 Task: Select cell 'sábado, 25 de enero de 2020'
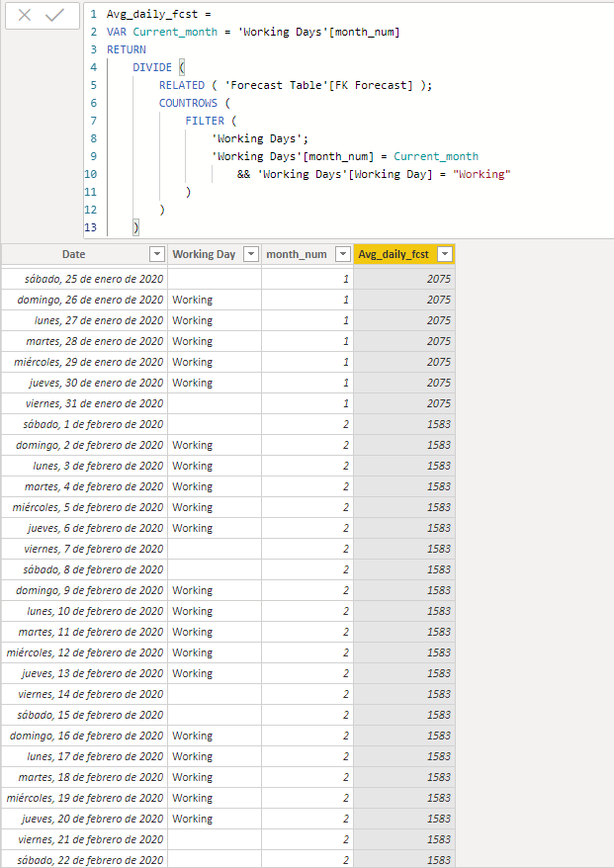(x=84, y=279)
